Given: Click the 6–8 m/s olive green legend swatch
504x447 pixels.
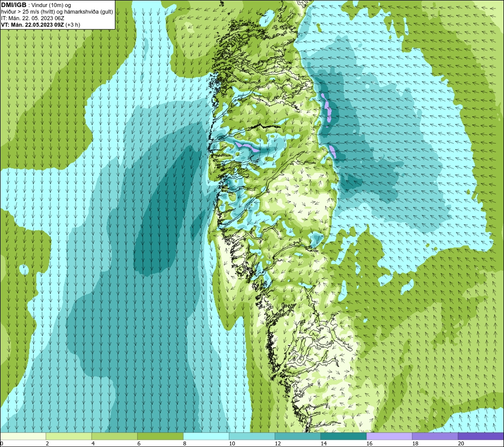Looking at the screenshot, I should pyautogui.click(x=160, y=436).
